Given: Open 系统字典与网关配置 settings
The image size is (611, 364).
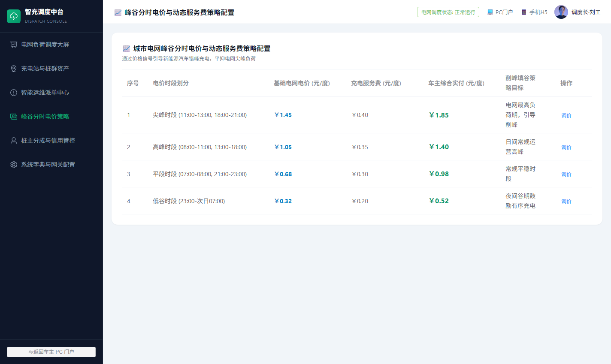Looking at the screenshot, I should click(x=51, y=165).
